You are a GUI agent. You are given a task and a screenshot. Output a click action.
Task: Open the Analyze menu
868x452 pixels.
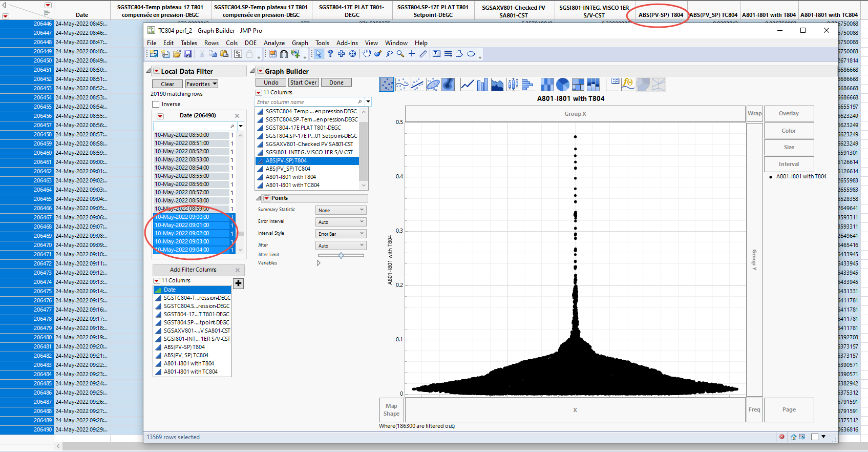[x=274, y=43]
